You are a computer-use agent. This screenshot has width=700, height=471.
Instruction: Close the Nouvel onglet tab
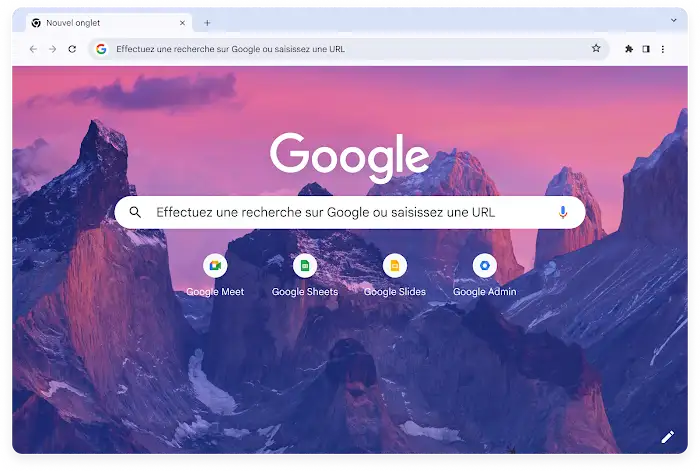pos(182,23)
